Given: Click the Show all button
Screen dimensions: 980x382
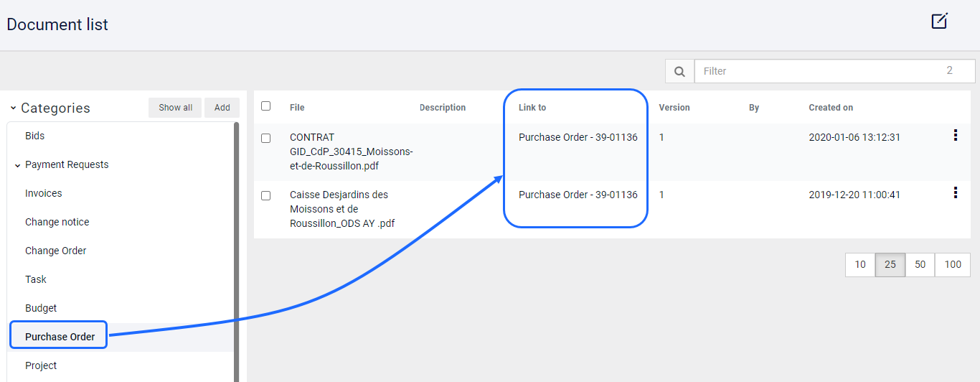Looking at the screenshot, I should coord(176,108).
